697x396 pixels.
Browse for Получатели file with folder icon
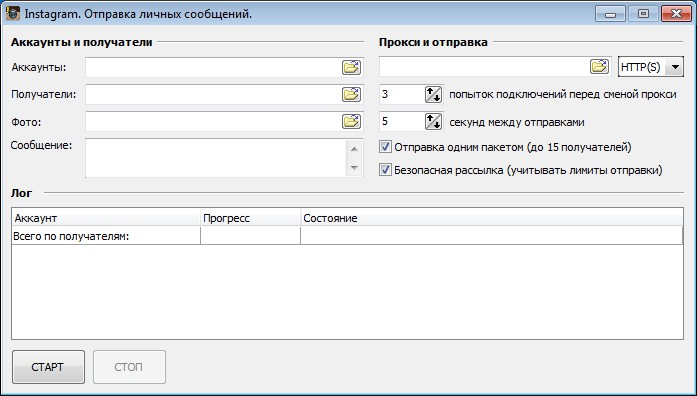[x=351, y=95]
